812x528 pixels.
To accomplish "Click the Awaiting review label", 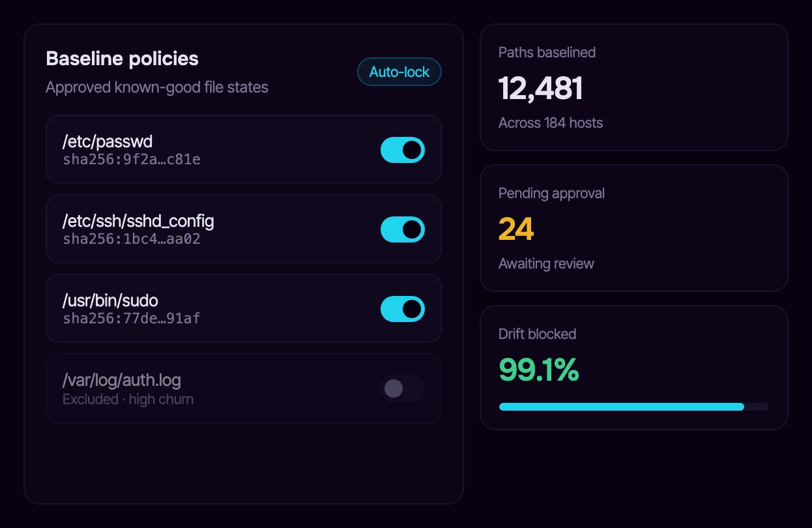I will pos(546,263).
